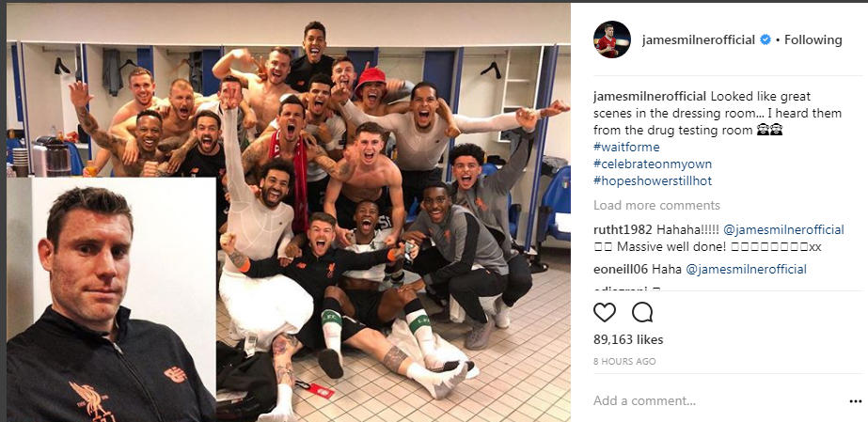The image size is (868, 422).
Task: Open the jamesmilnerofficial username in the caption
Action: [x=649, y=96]
